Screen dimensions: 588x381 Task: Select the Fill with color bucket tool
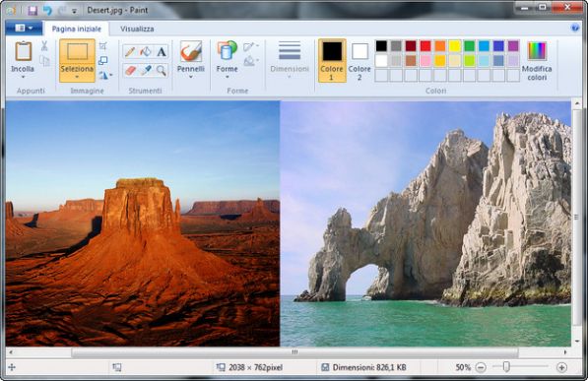[146, 52]
